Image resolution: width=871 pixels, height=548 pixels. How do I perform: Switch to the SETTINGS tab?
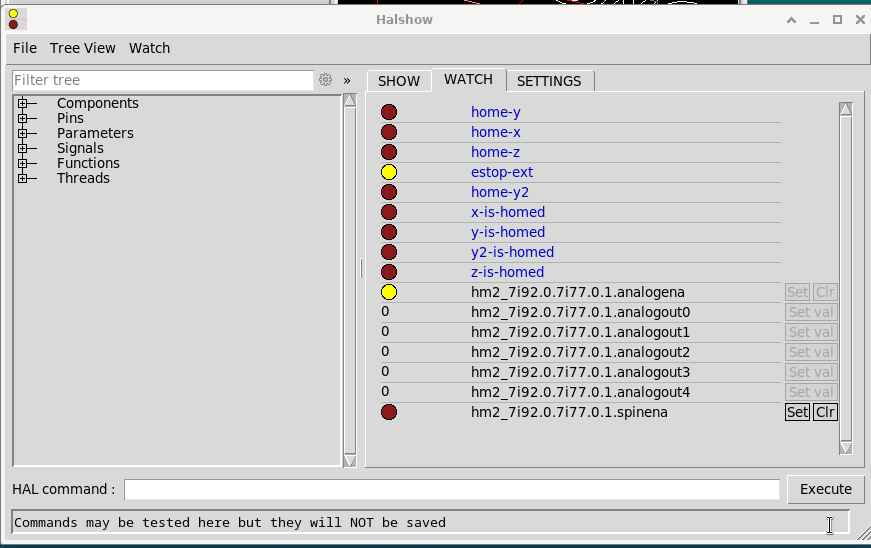[549, 81]
